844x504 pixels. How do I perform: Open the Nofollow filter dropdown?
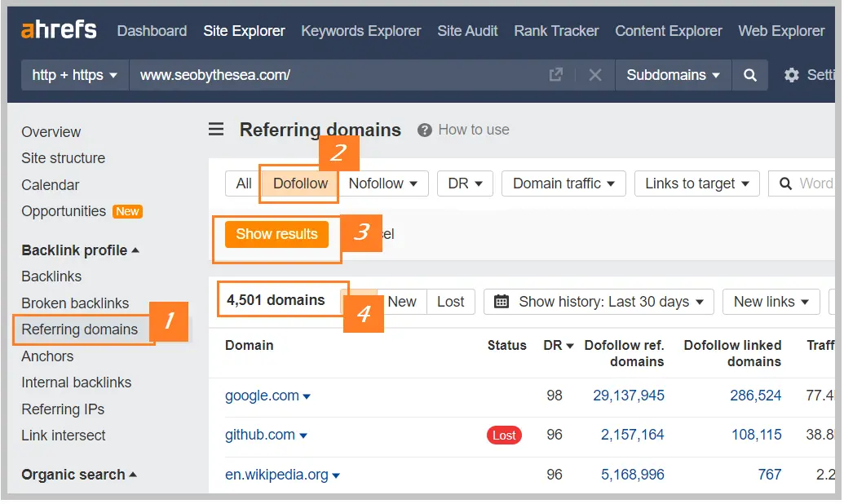383,183
